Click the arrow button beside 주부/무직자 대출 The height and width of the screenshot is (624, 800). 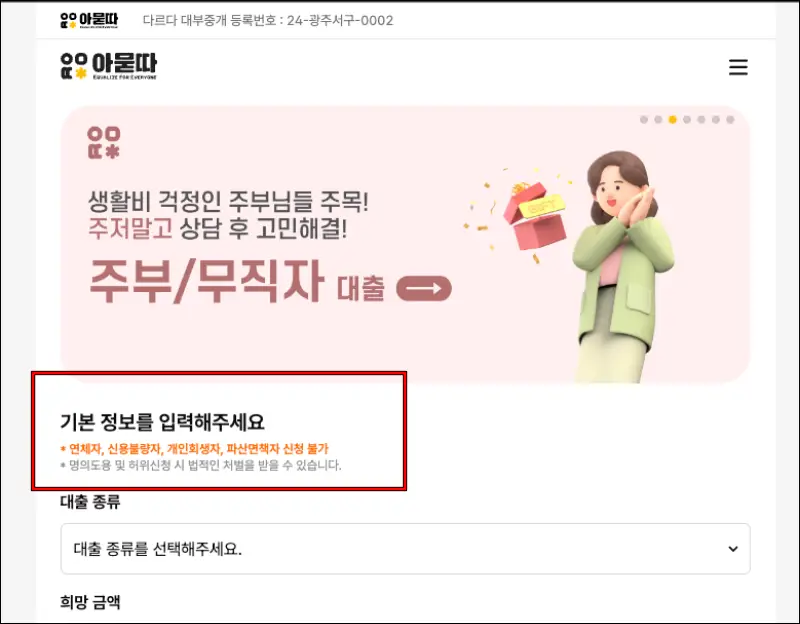[424, 289]
